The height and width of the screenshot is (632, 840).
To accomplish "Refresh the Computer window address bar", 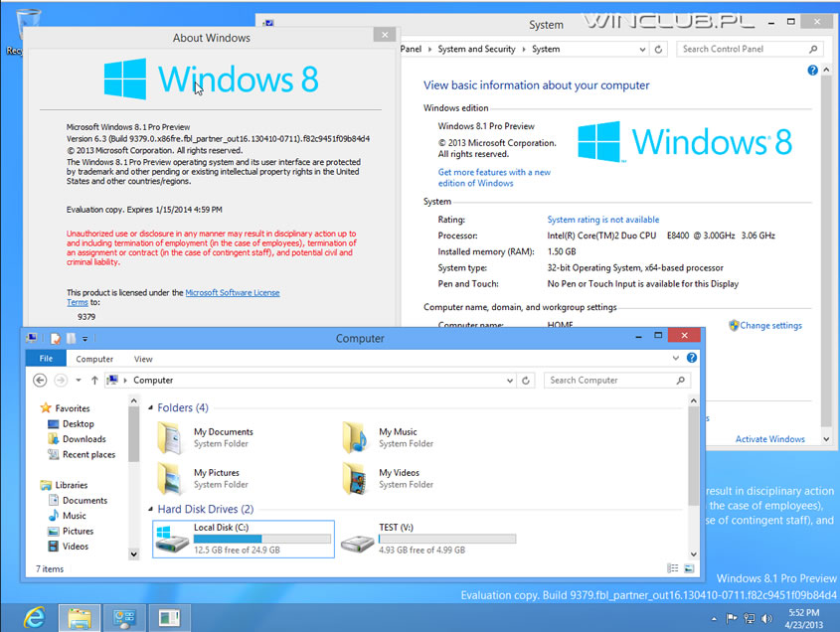I will 526,381.
